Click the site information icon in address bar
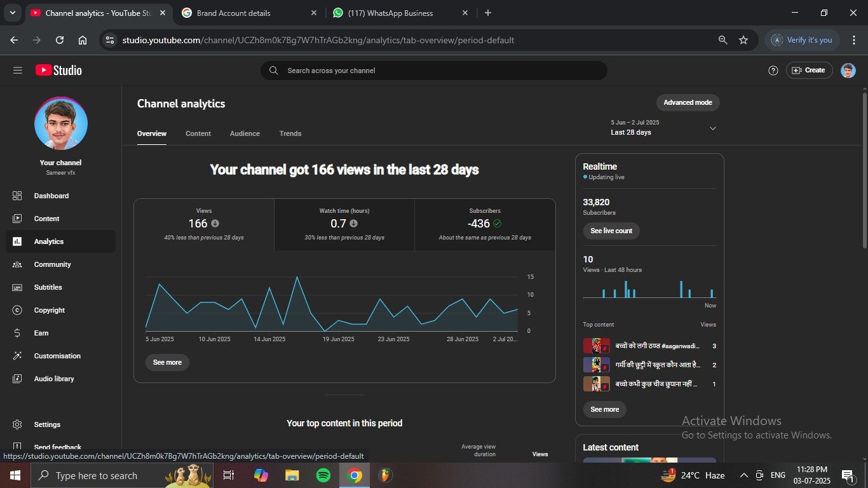 pos(111,40)
